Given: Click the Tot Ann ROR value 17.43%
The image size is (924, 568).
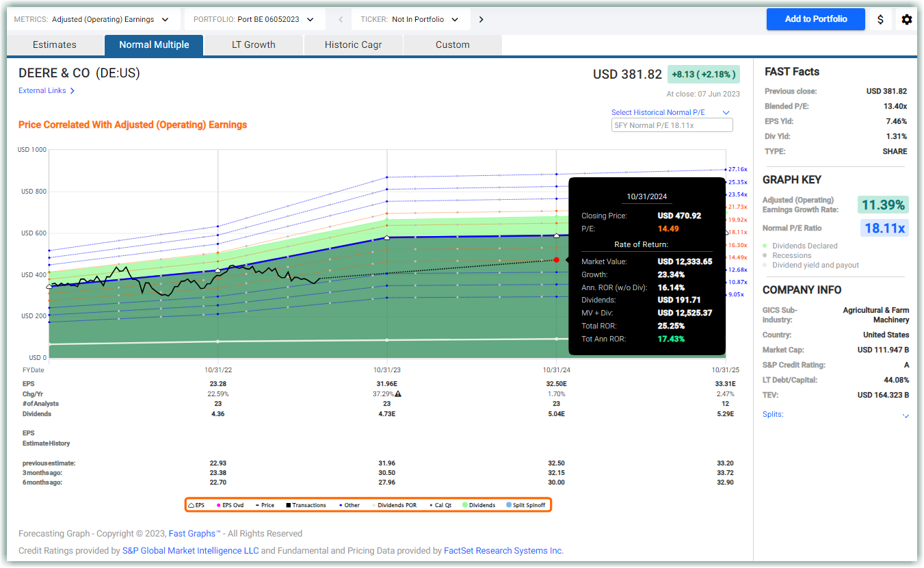Looking at the screenshot, I should [671, 339].
